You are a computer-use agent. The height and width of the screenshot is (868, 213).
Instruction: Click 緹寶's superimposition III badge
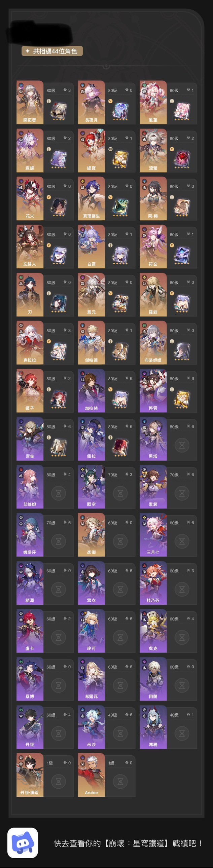tap(110, 149)
